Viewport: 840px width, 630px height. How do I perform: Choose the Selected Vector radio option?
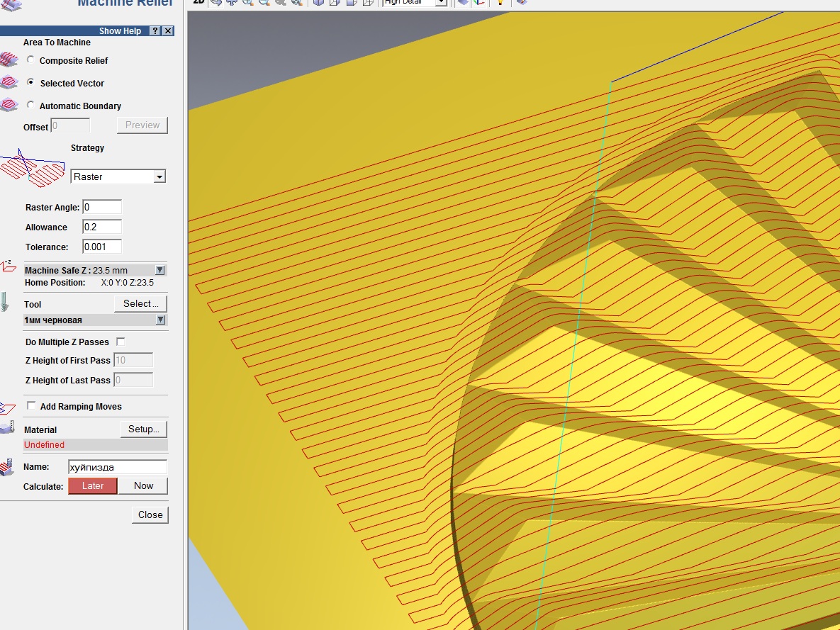(30, 82)
